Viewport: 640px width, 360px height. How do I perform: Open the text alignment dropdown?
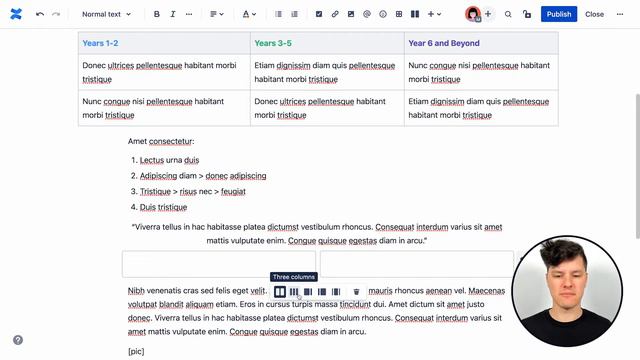coord(217,14)
